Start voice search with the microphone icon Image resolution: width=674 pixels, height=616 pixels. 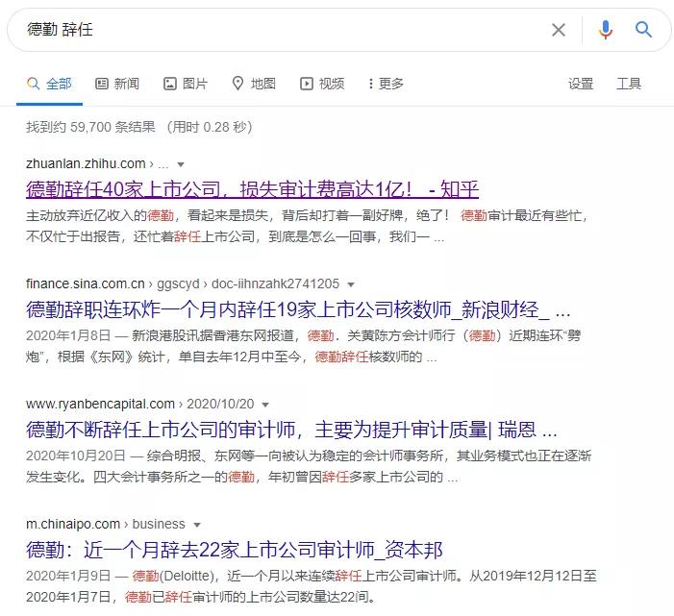coord(605,30)
